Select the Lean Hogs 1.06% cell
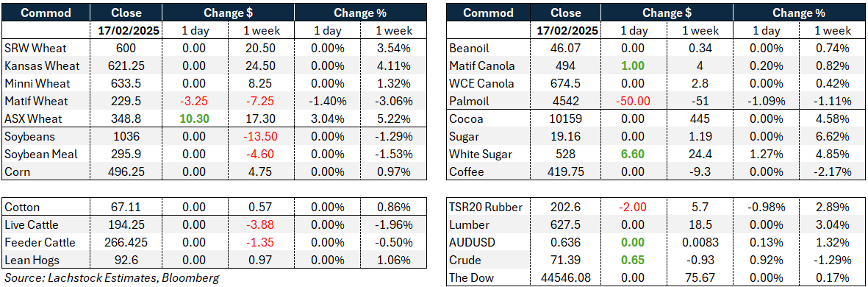This screenshot has height=287, width=868. pyautogui.click(x=394, y=261)
